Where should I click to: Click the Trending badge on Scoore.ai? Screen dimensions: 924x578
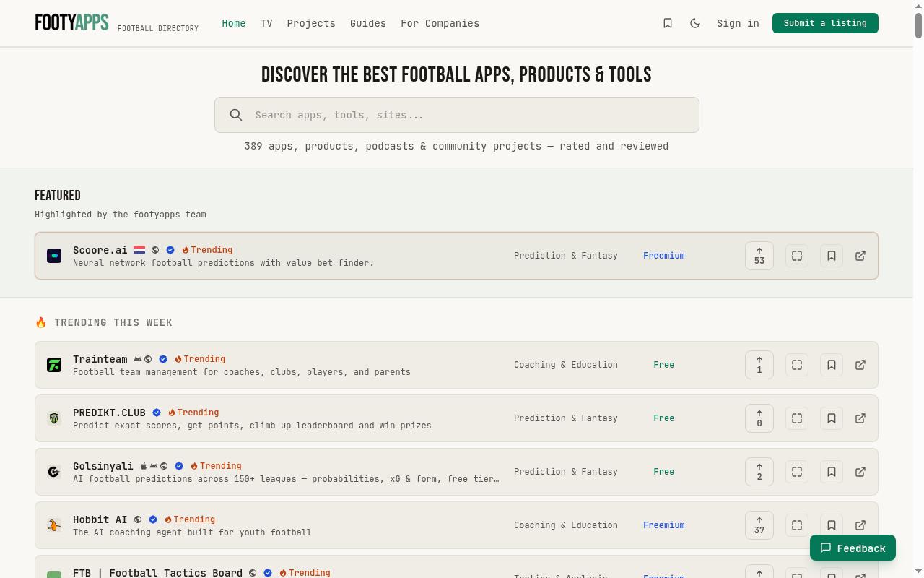[207, 250]
